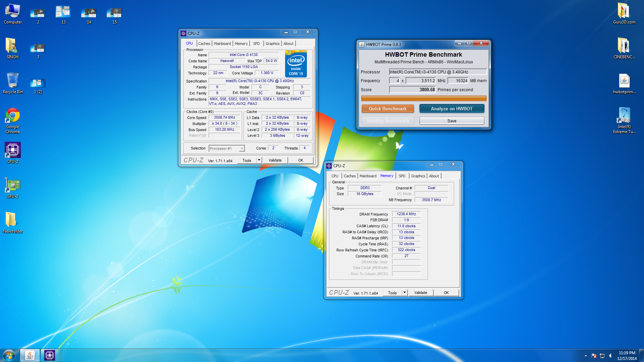Switch to Memory tab in CPU window

pos(241,44)
